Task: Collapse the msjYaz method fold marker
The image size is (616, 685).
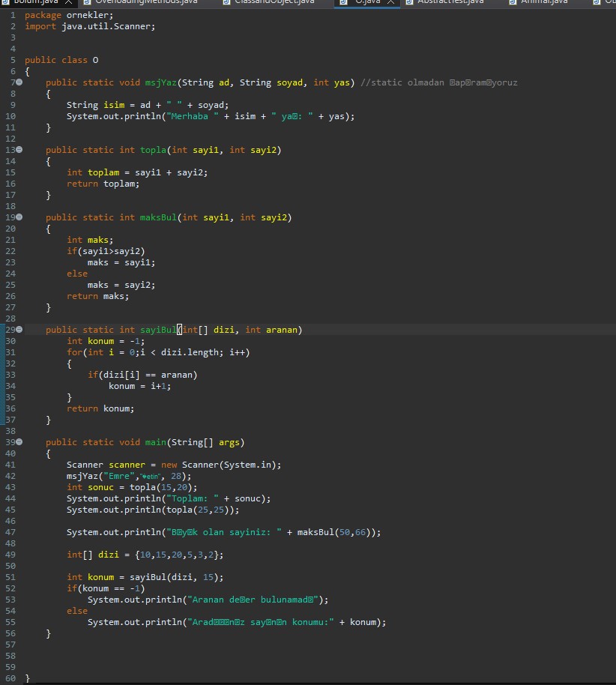Action: tap(19, 82)
